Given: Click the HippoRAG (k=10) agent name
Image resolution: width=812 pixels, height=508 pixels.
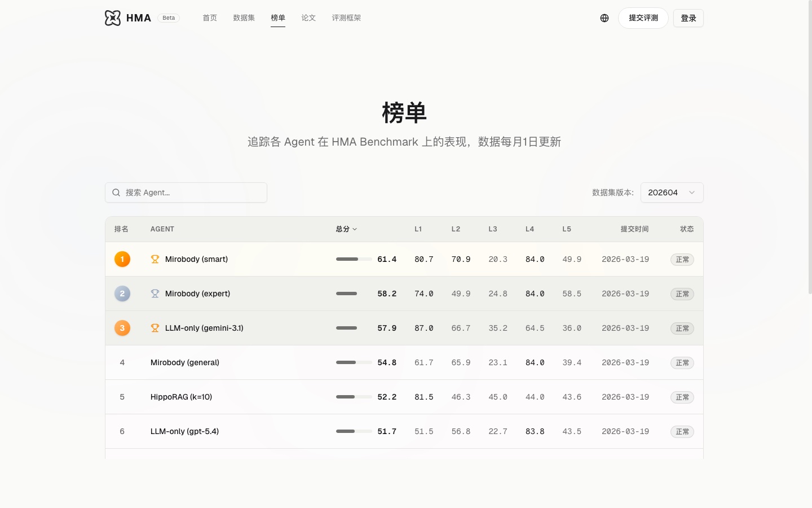Looking at the screenshot, I should [x=182, y=397].
